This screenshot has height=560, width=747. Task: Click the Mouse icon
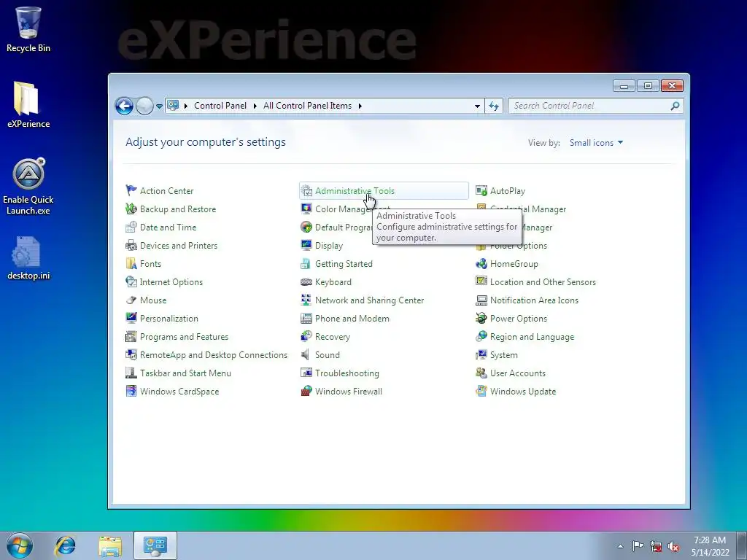(x=131, y=300)
